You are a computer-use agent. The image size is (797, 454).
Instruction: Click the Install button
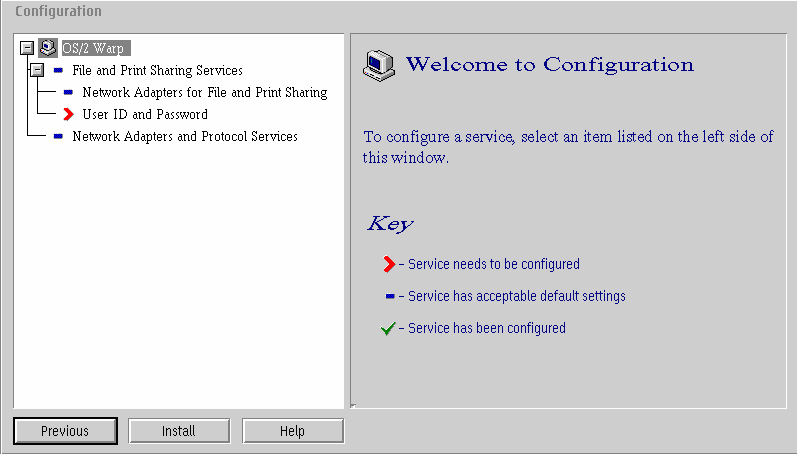[179, 431]
